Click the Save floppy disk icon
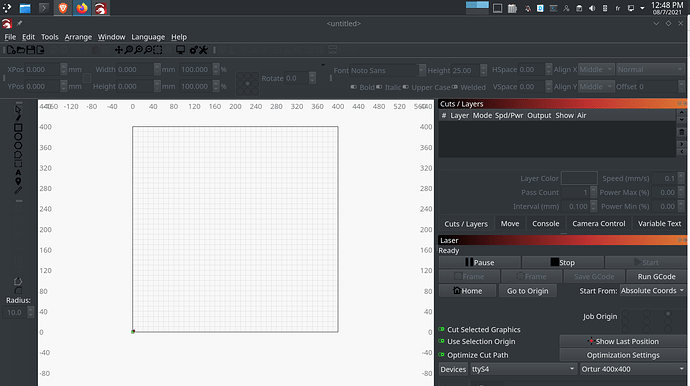690x386 pixels. (x=30, y=50)
